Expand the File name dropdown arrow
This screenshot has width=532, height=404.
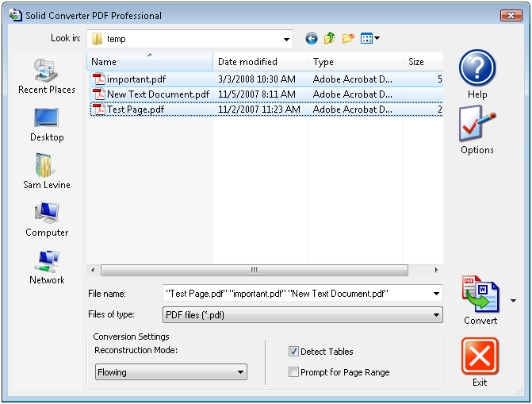click(x=436, y=294)
